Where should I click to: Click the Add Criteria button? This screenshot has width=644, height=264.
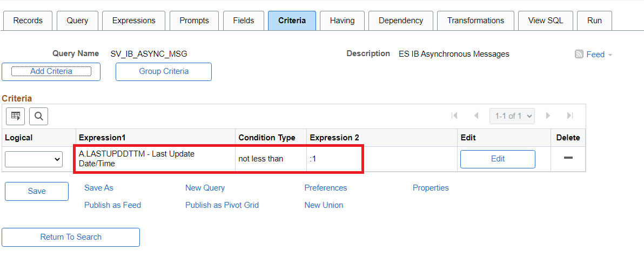[51, 71]
